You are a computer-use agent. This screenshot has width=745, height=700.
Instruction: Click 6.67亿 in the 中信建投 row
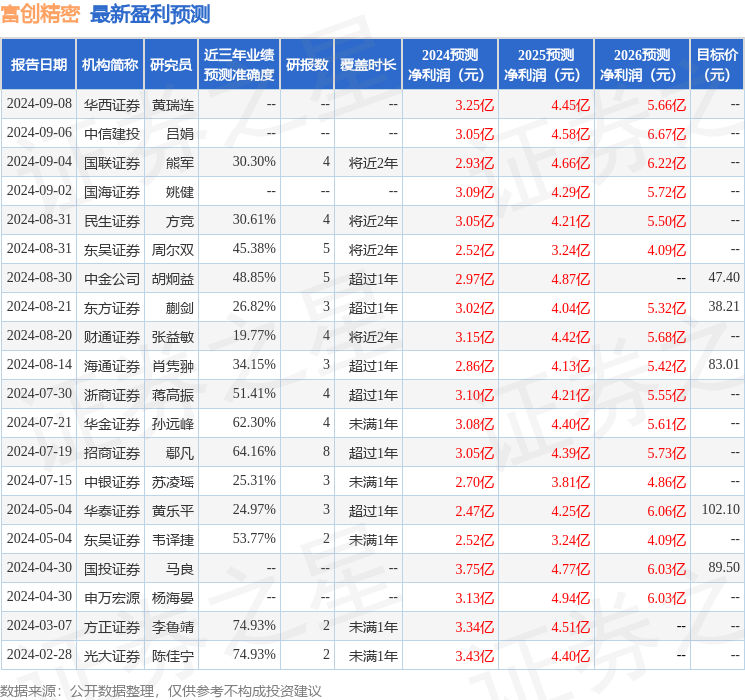[666, 134]
